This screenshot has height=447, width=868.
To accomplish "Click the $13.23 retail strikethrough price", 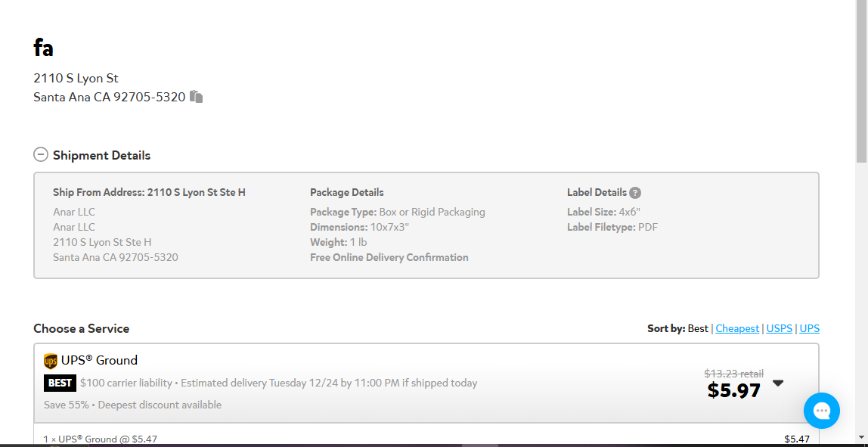I will 733,374.
